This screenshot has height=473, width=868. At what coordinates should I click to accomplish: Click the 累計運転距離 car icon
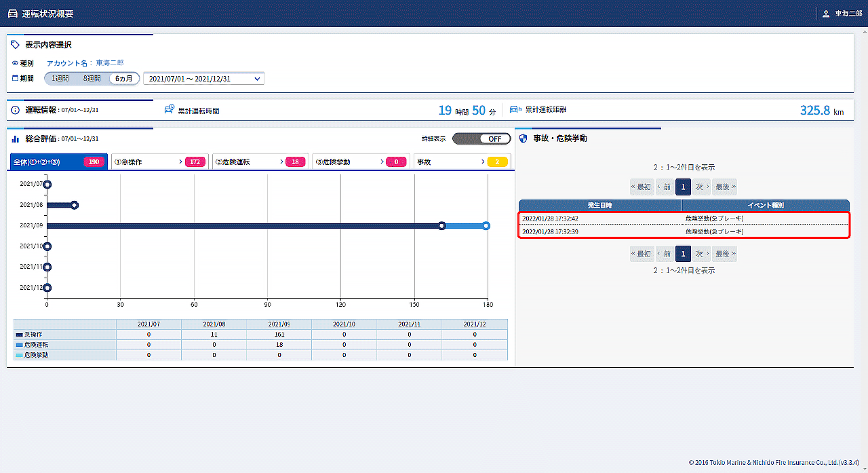pos(515,110)
